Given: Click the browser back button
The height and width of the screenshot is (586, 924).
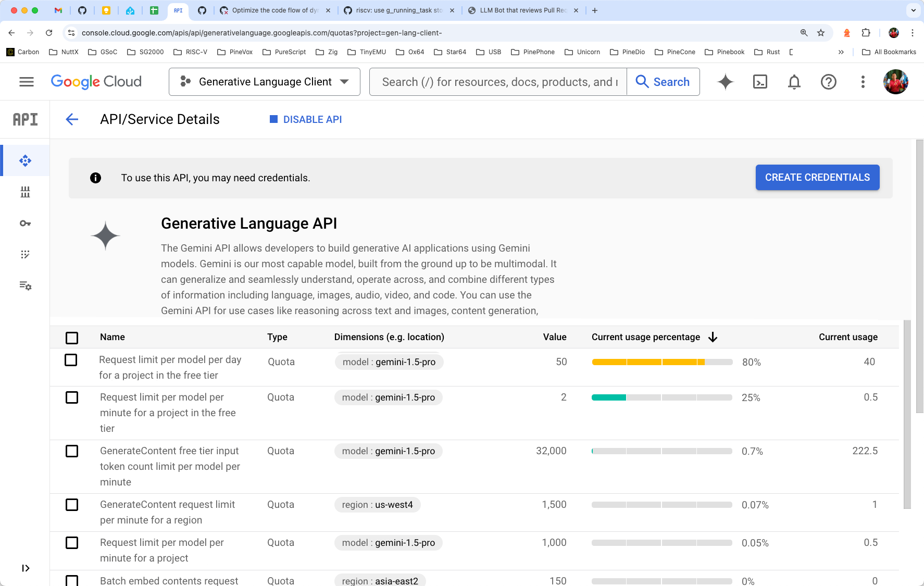Looking at the screenshot, I should point(11,33).
